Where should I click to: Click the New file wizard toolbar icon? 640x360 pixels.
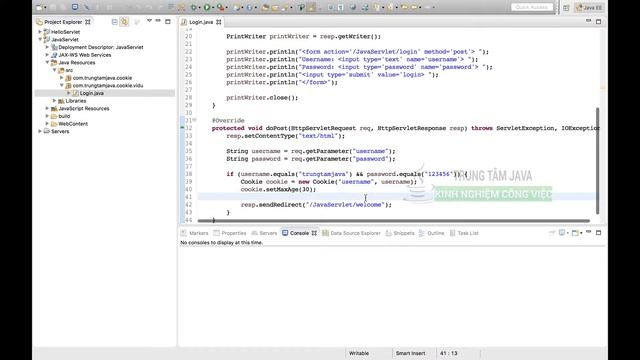pyautogui.click(x=40, y=7)
